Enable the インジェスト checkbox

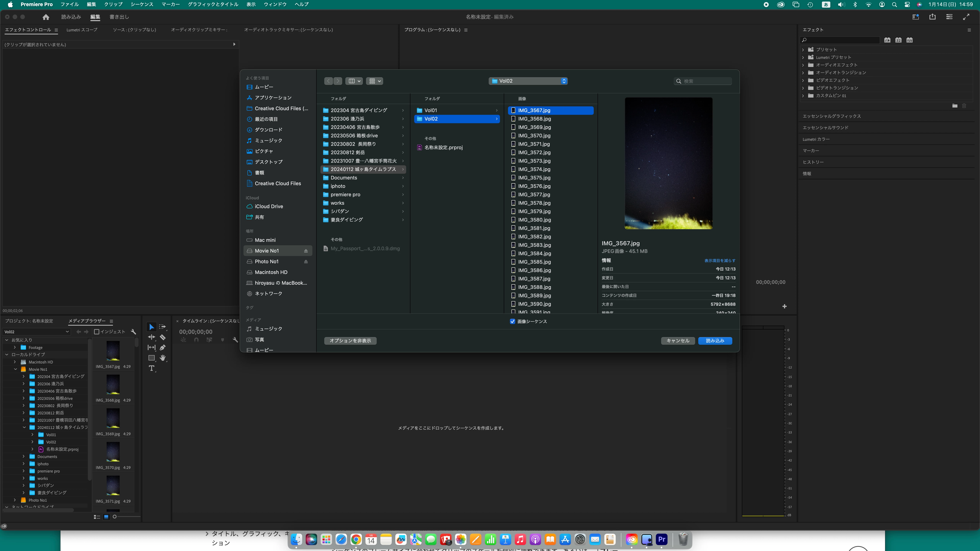(97, 332)
